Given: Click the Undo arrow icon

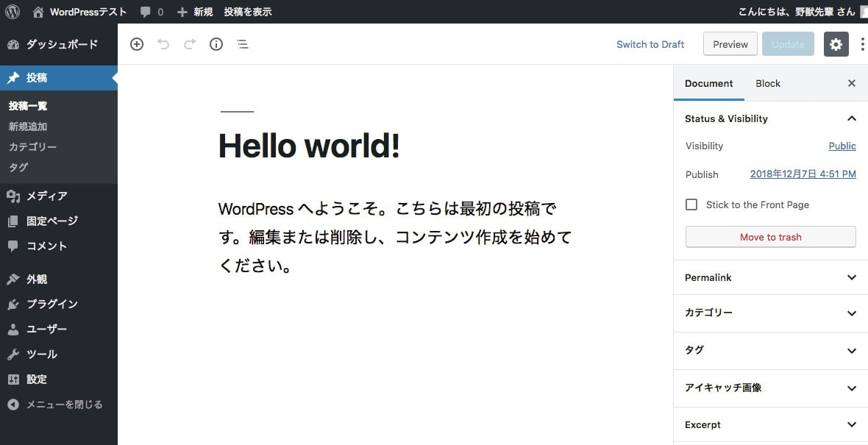Looking at the screenshot, I should coord(163,44).
